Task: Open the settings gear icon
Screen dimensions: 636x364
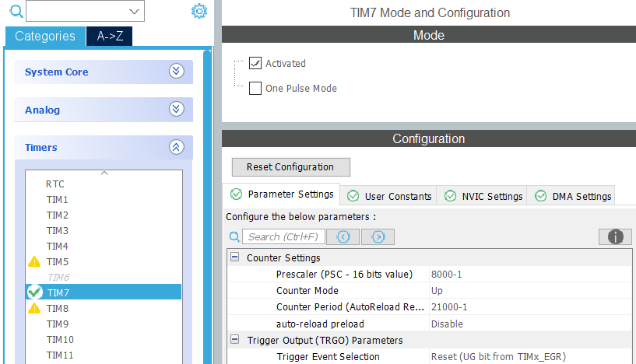Action: click(199, 11)
